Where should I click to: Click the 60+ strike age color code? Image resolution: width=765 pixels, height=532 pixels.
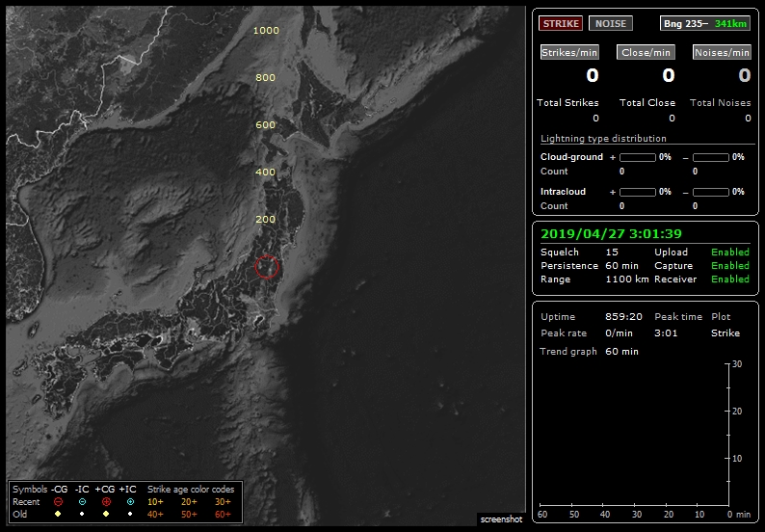tap(223, 515)
